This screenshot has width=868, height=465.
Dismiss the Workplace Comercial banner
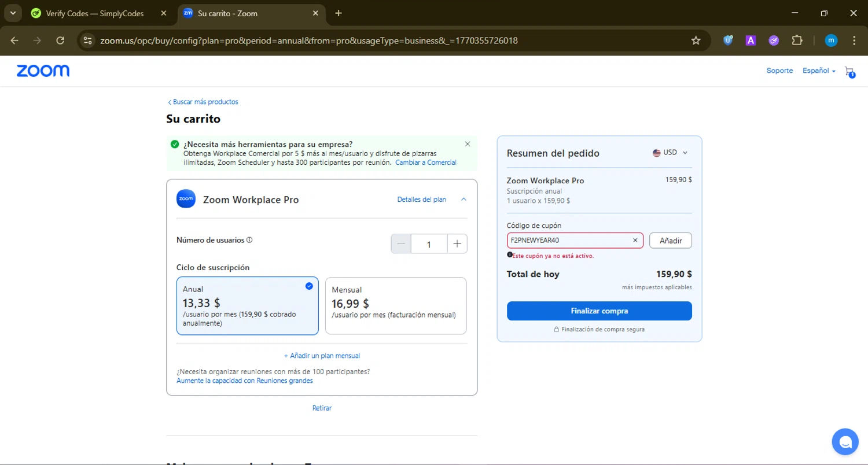[468, 144]
